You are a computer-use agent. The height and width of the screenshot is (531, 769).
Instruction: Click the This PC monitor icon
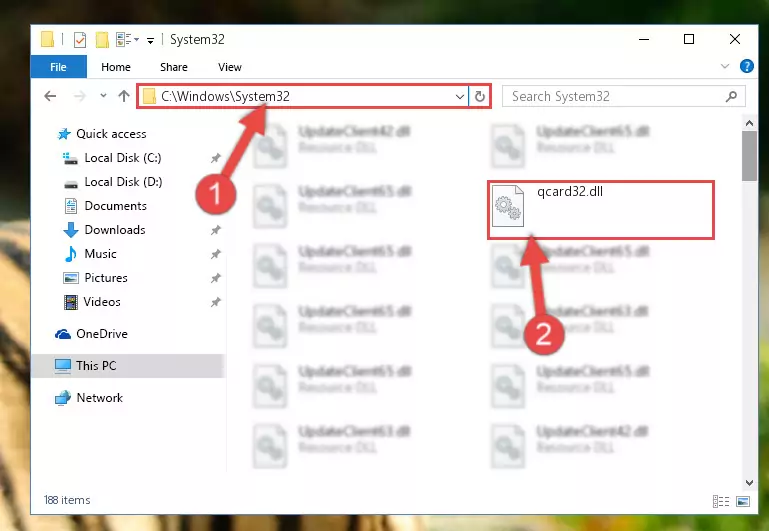point(63,366)
